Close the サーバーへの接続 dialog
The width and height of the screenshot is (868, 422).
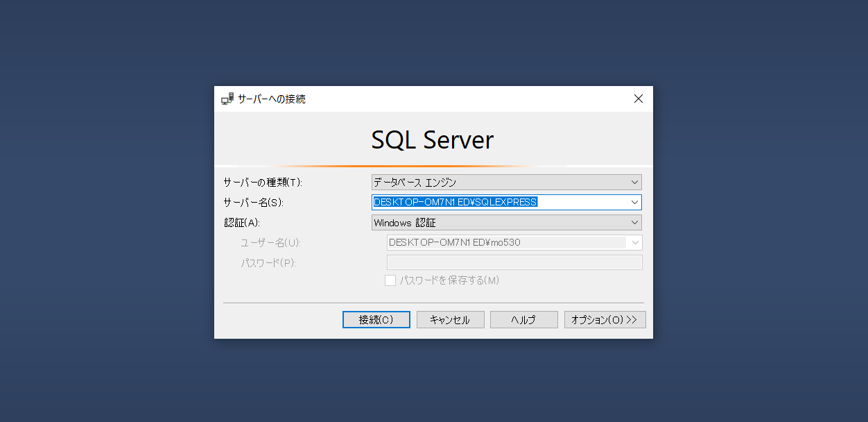pos(639,99)
